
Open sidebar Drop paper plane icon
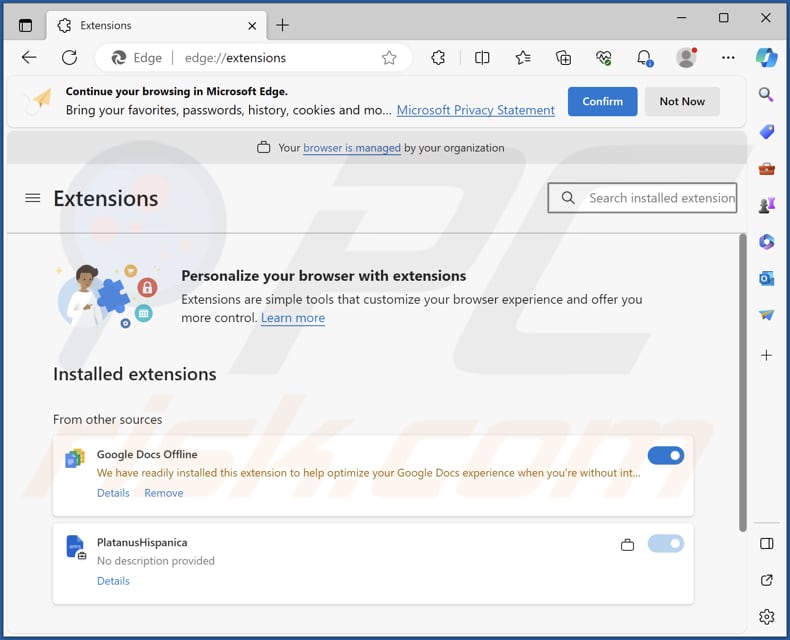(x=766, y=315)
